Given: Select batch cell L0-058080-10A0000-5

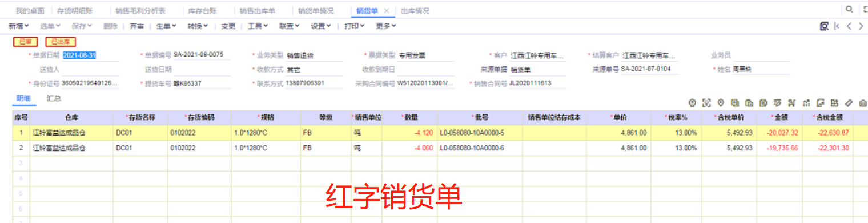Looking at the screenshot, I should [x=480, y=133].
